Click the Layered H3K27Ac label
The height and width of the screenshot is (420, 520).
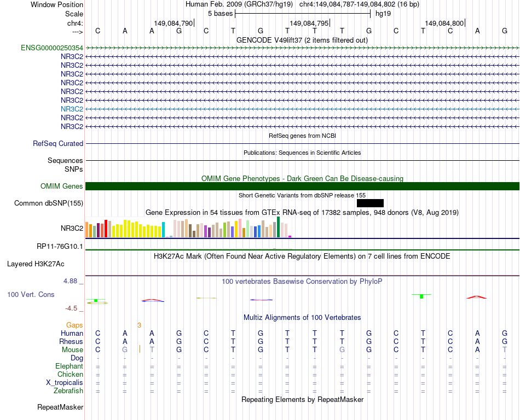[36, 264]
